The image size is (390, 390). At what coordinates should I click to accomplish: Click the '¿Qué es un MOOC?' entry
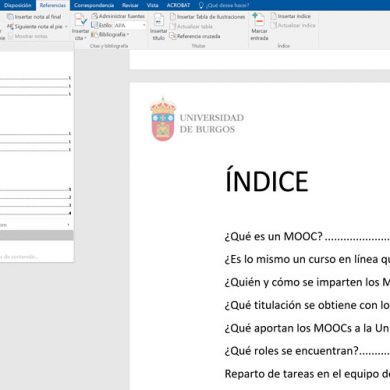click(273, 236)
